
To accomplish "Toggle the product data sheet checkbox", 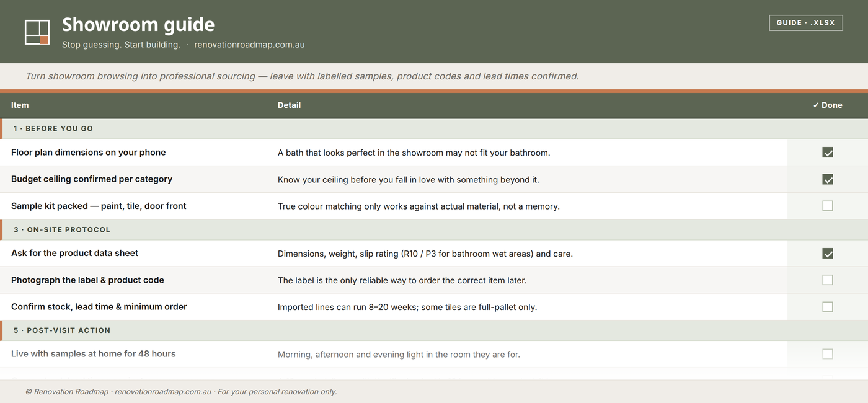I will (828, 254).
